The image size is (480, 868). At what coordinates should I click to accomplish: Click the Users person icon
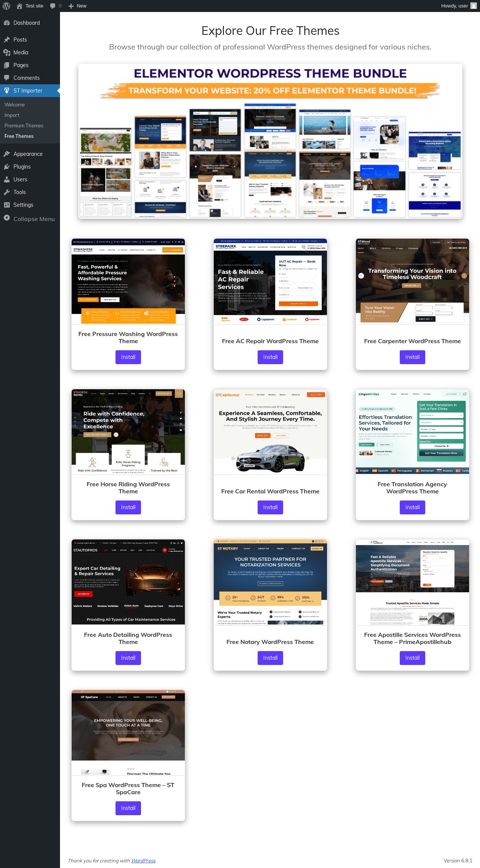tap(7, 179)
